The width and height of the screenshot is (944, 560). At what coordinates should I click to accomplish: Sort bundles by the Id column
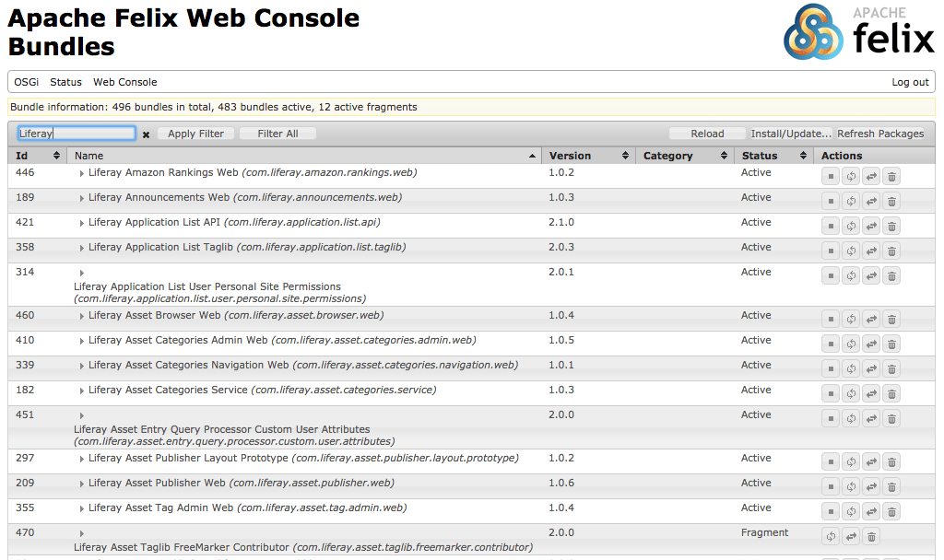(37, 156)
